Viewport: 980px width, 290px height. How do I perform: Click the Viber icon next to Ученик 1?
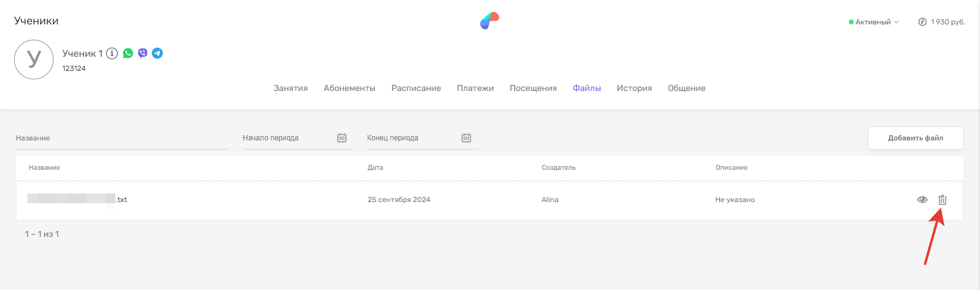[x=143, y=53]
